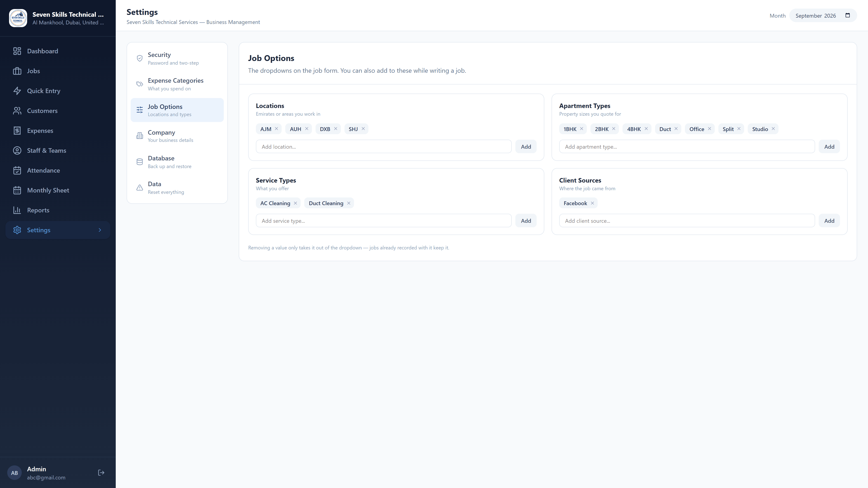868x488 pixels.
Task: Remove the Studio apartment type
Action: [x=773, y=129]
